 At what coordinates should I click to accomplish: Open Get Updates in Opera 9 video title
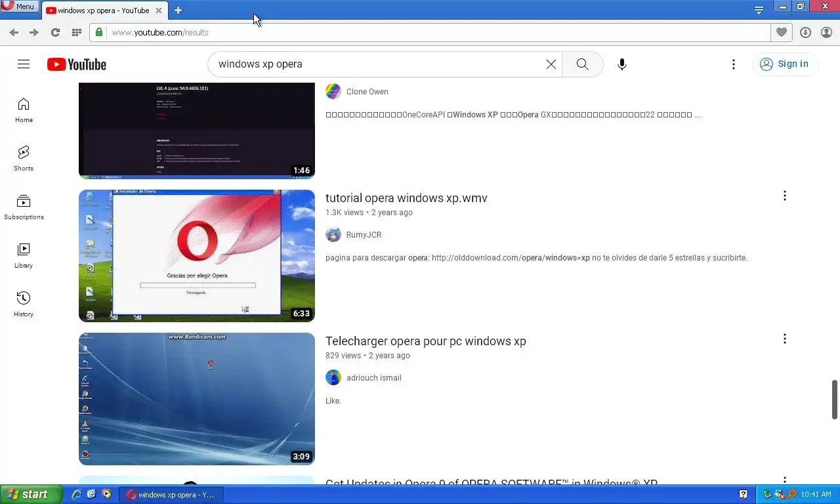[492, 482]
